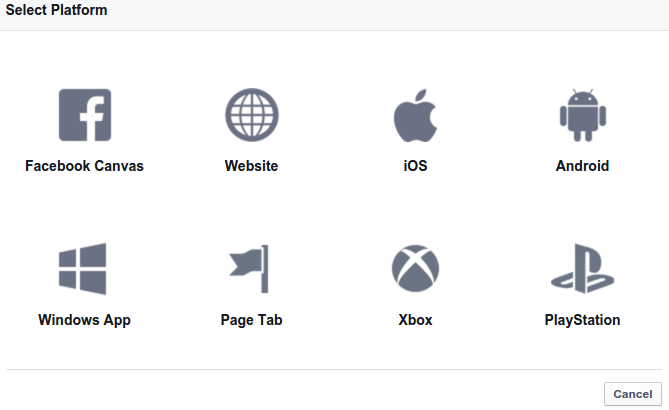669x410 pixels.
Task: Click the 'Website' text label
Action: [x=251, y=166]
